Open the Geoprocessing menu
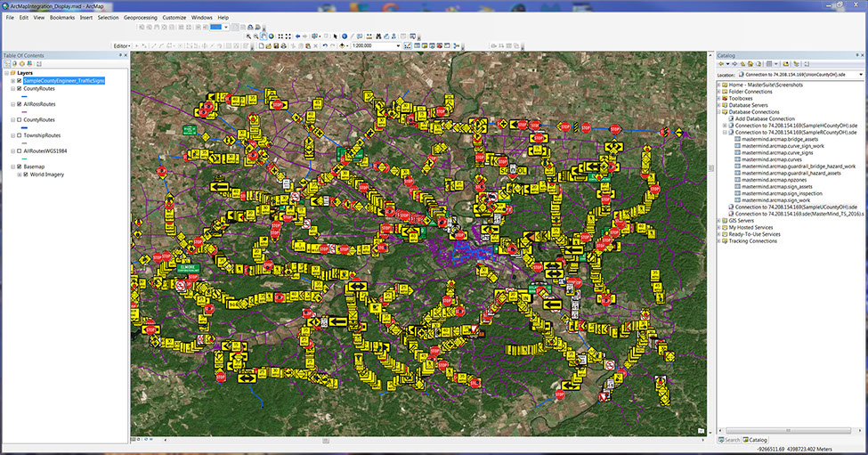868x455 pixels. [139, 17]
